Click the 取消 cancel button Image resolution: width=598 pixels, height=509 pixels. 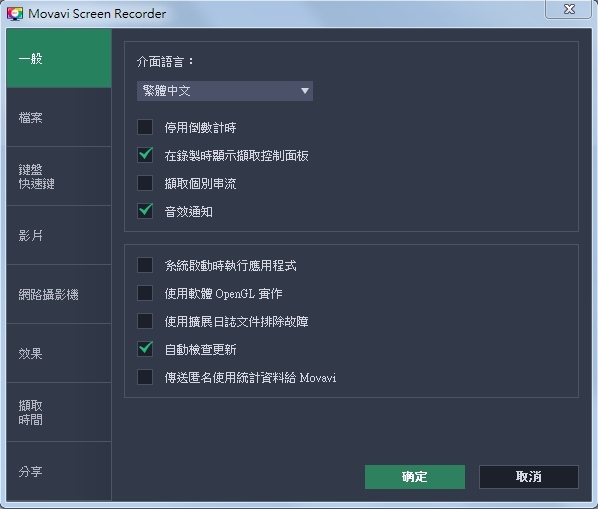[x=529, y=477]
